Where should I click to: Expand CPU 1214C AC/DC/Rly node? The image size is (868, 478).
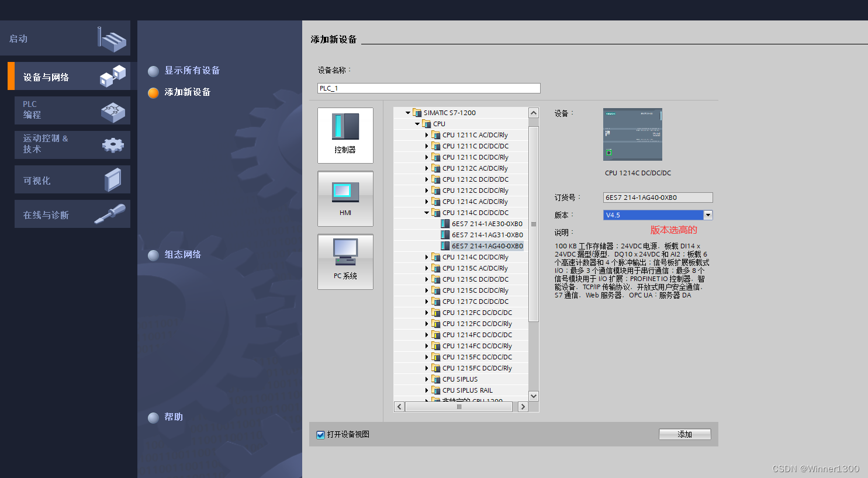pyautogui.click(x=427, y=202)
